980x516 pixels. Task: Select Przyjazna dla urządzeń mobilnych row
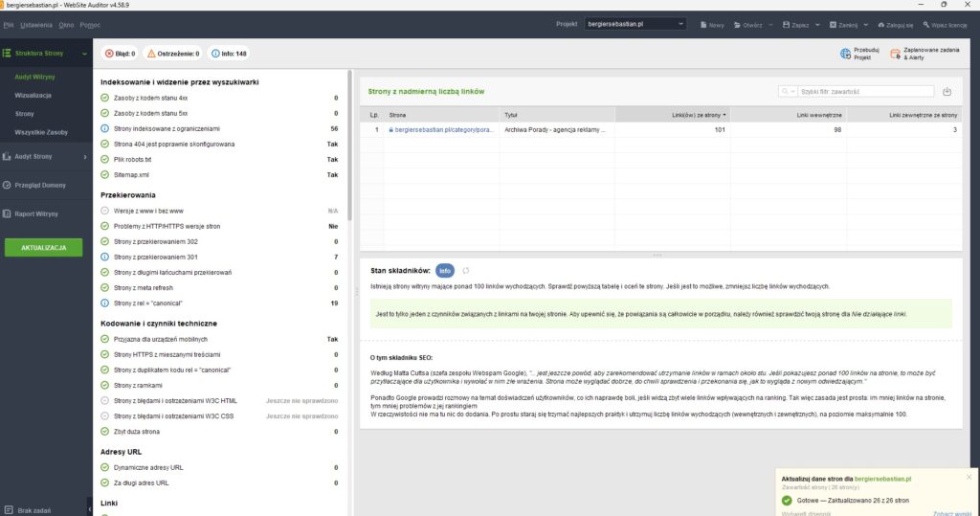(219, 339)
